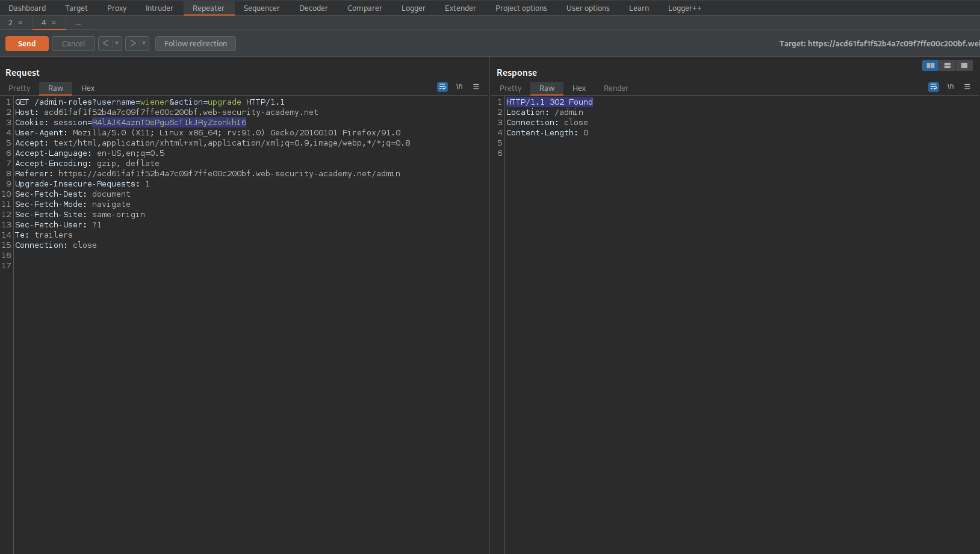
Task: Click the Referer header line
Action: coord(208,174)
